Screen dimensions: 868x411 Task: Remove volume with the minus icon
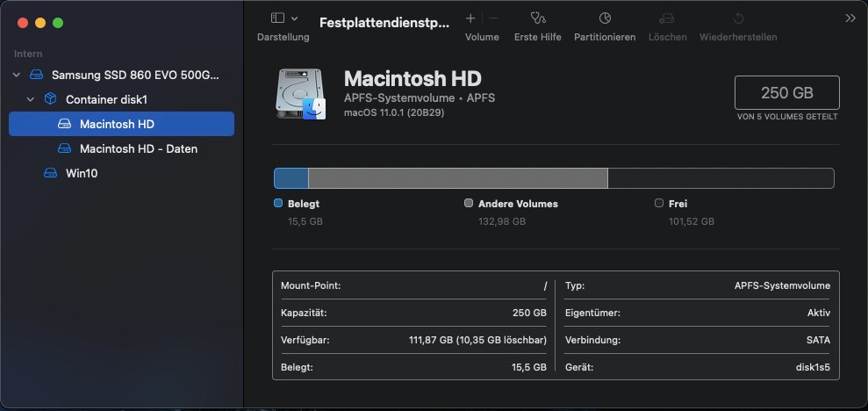tap(493, 18)
